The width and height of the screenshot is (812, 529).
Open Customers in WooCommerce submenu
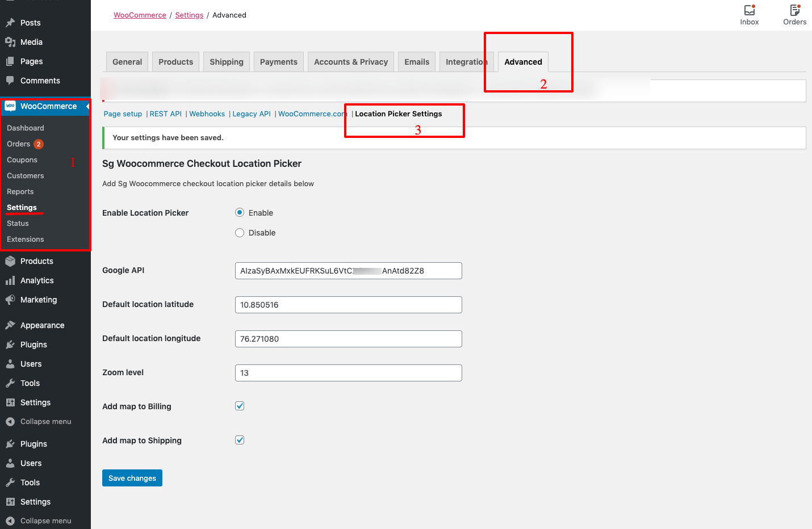pyautogui.click(x=26, y=176)
